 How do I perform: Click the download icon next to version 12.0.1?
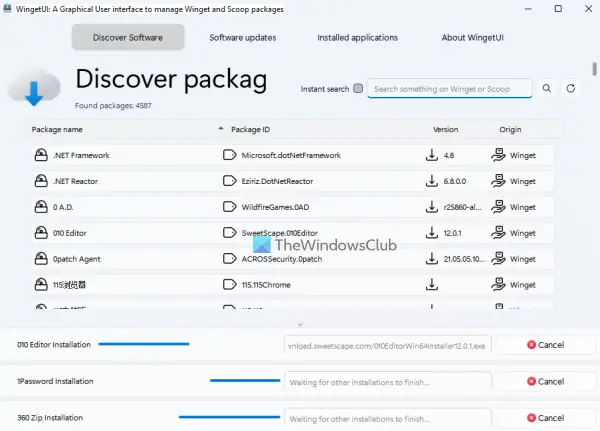click(432, 233)
